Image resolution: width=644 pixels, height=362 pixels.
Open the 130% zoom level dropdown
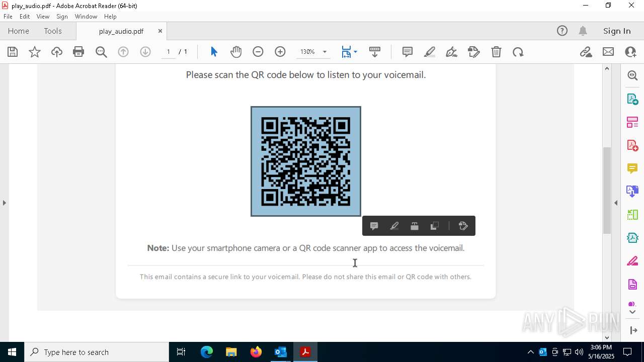pyautogui.click(x=325, y=52)
